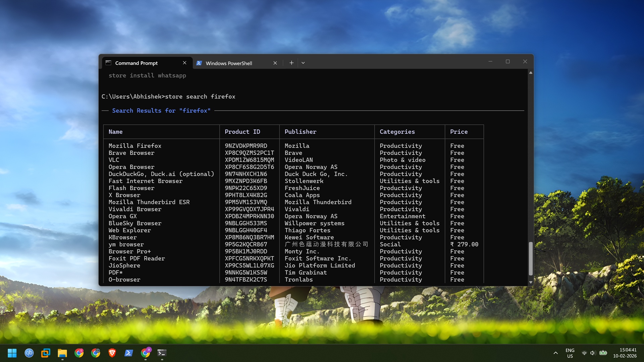Open the clock and date panel
The height and width of the screenshot is (362, 644).
625,353
